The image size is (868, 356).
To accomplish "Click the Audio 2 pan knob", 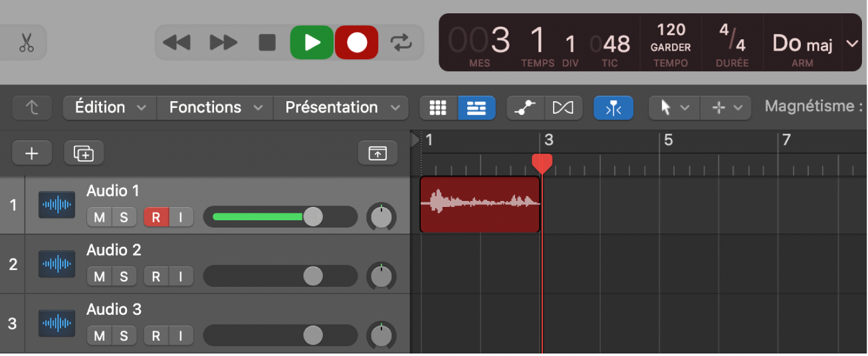I will point(381,276).
